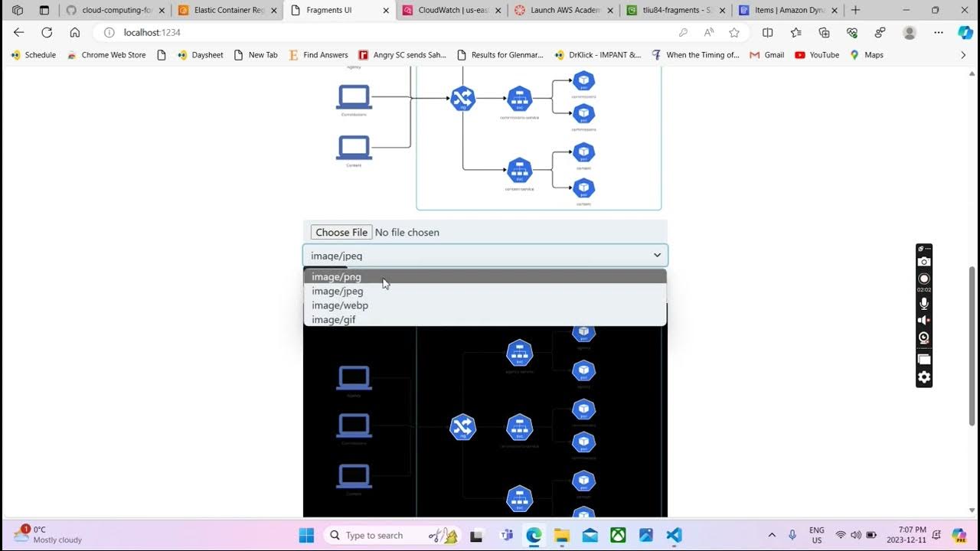The image size is (980, 551).
Task: Switch to Launch AWS Academy tab
Action: [x=564, y=10]
